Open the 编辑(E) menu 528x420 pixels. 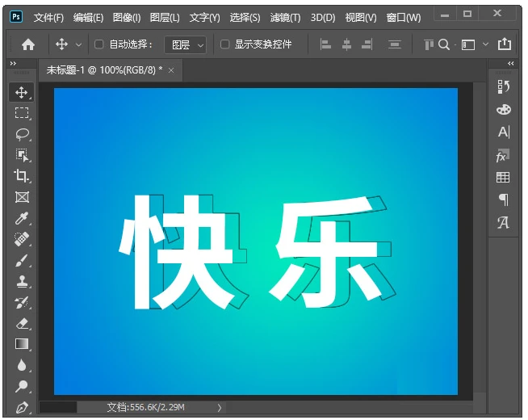pyautogui.click(x=88, y=18)
